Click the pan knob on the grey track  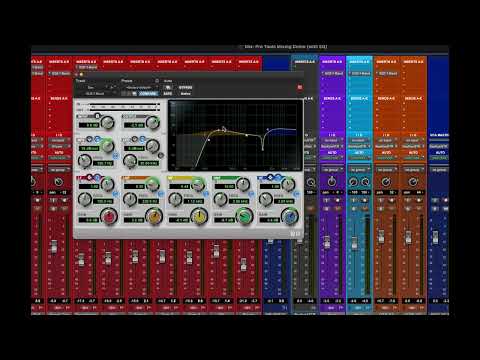click(311, 182)
